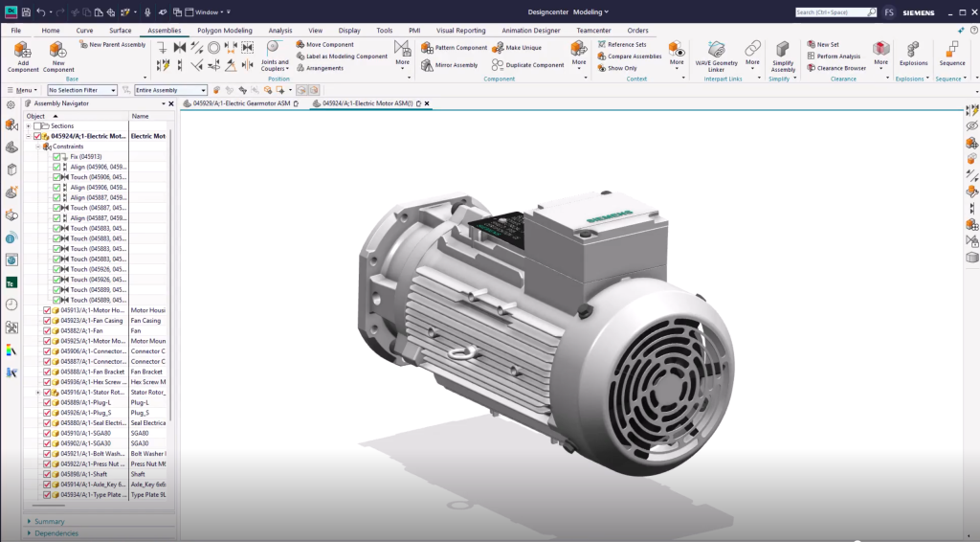Click the Add Component icon
The width and height of the screenshot is (980, 542).
point(23,50)
